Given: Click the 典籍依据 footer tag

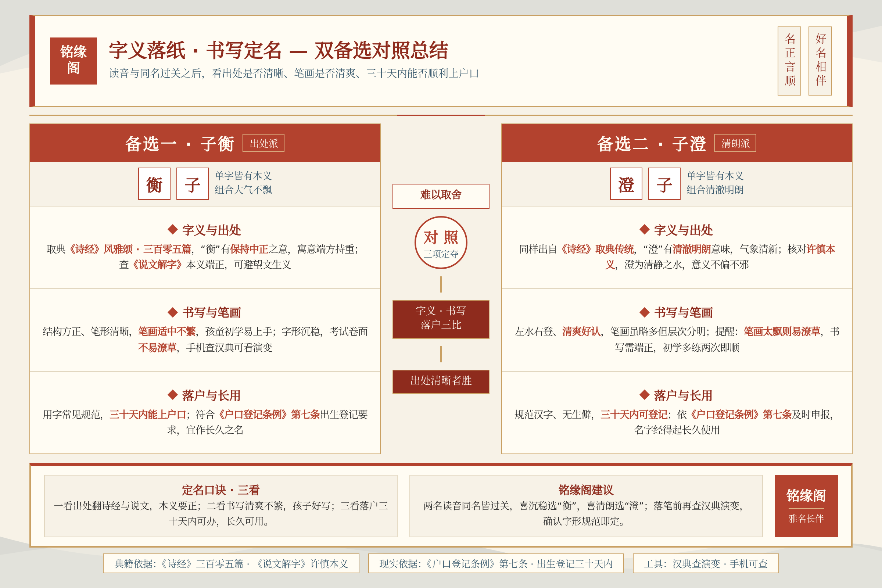Looking at the screenshot, I should 231,563.
